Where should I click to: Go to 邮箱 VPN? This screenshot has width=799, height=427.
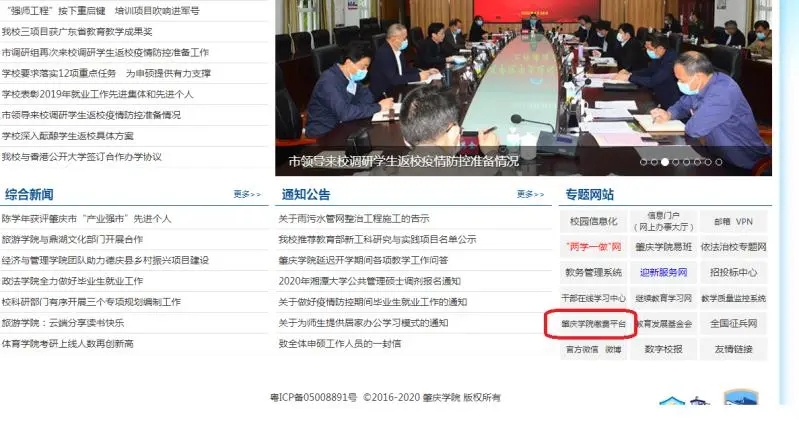pos(732,220)
